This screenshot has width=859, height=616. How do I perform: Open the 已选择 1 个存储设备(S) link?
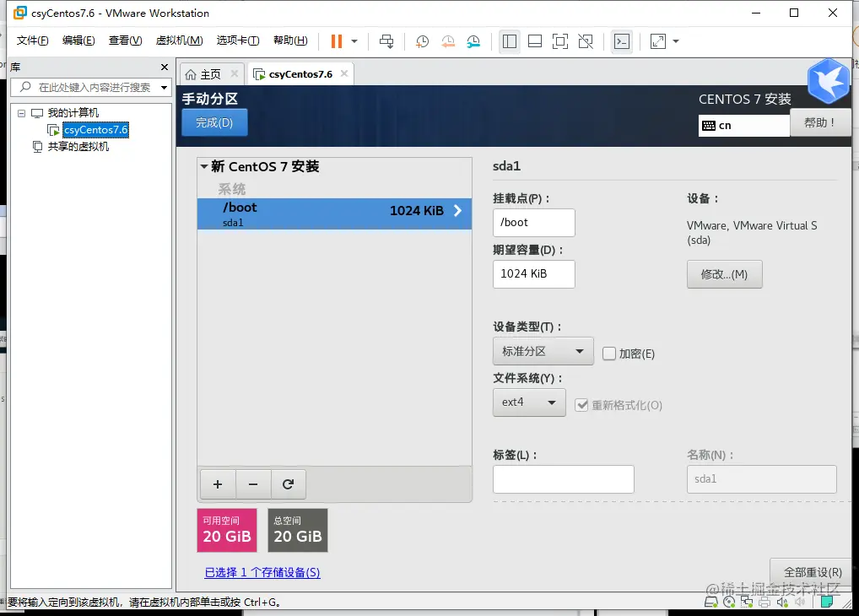pos(262,572)
